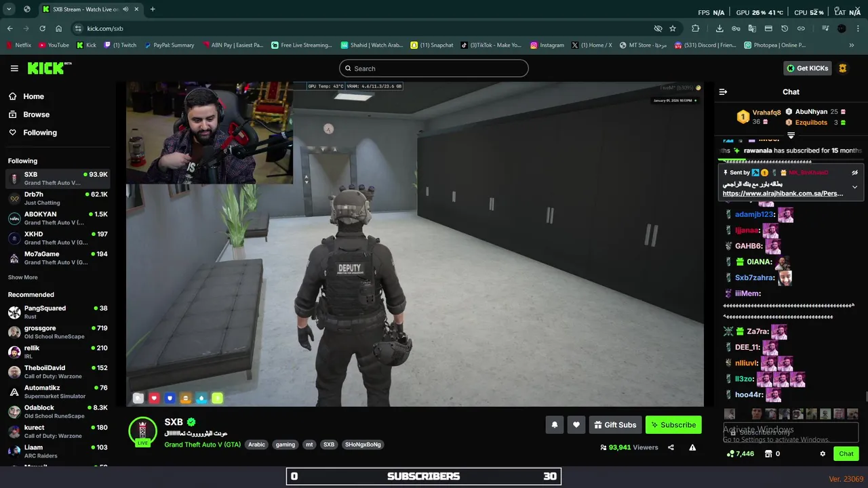Click the gold Kick rewards badge icon
Screen dimensions: 868x488
point(843,68)
